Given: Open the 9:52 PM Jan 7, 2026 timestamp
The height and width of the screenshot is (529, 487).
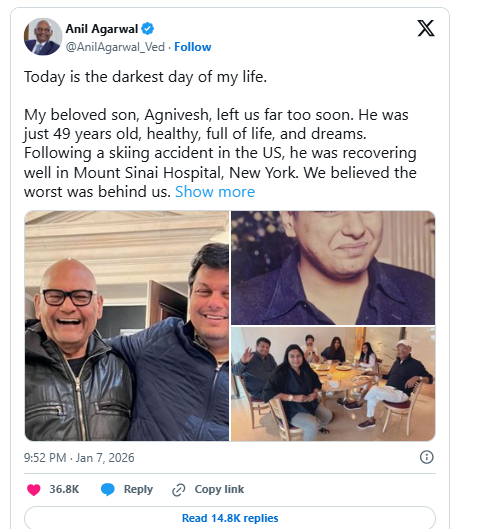Looking at the screenshot, I should click(x=79, y=458).
